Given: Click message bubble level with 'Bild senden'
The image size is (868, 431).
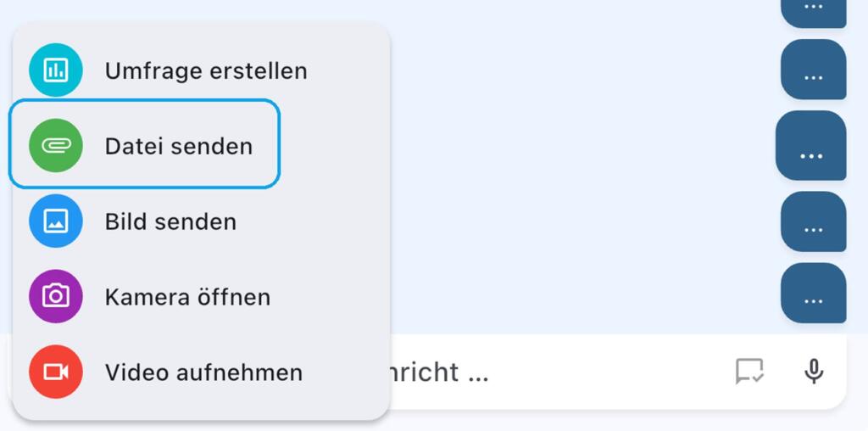Looking at the screenshot, I should [813, 221].
